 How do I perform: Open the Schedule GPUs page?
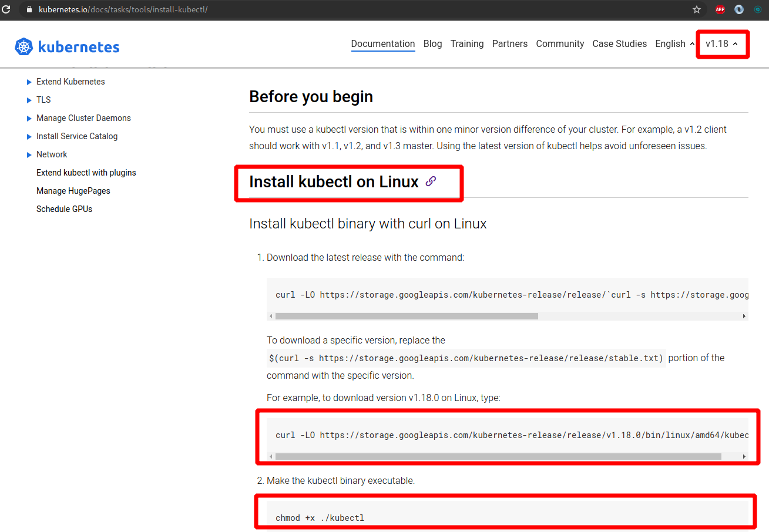click(64, 209)
